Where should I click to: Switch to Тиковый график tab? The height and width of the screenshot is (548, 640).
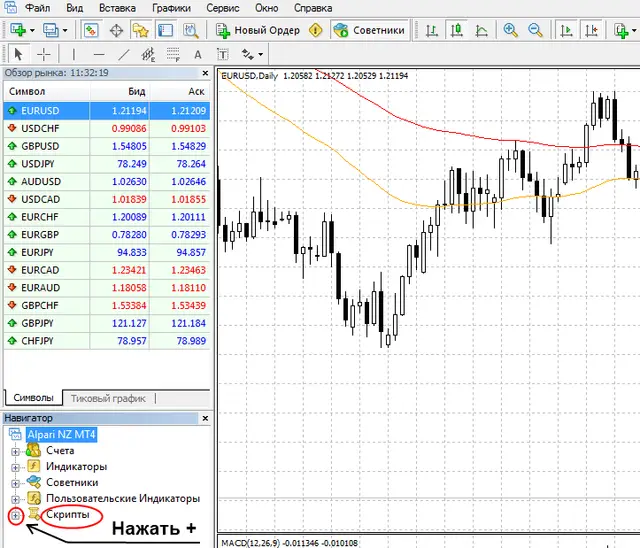pyautogui.click(x=108, y=398)
